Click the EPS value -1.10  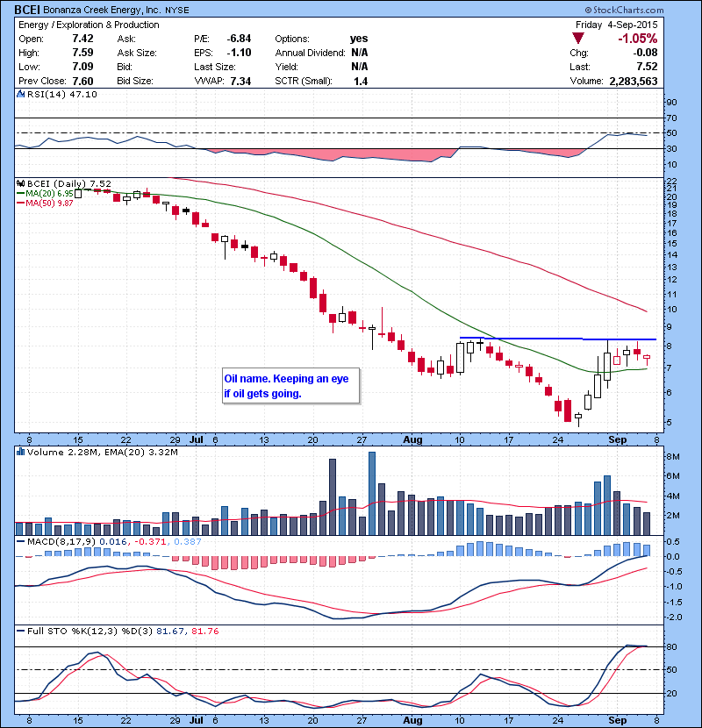[x=239, y=53]
